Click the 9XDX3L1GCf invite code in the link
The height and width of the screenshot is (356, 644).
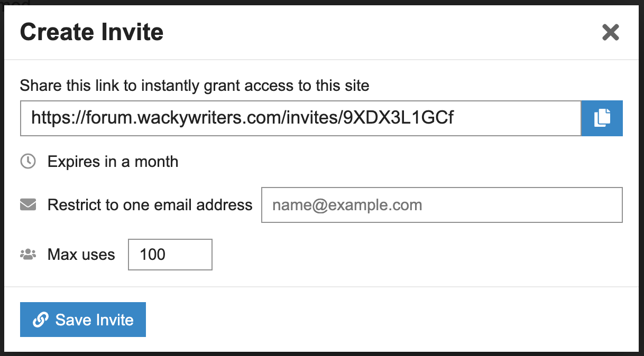point(398,118)
